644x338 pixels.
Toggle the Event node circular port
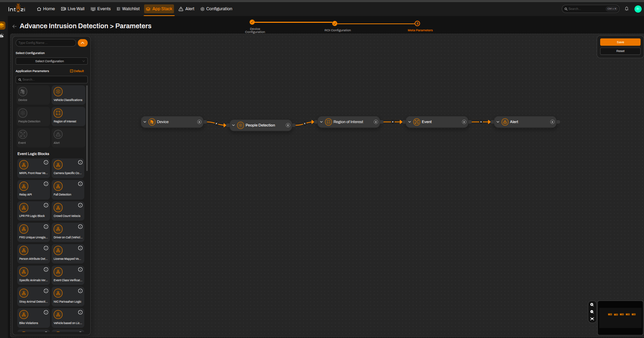point(464,122)
